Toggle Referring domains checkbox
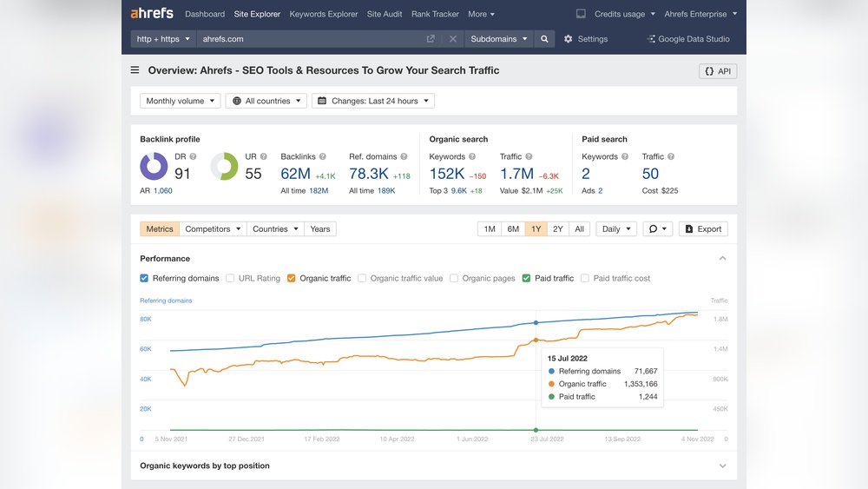The height and width of the screenshot is (489, 868). [144, 278]
